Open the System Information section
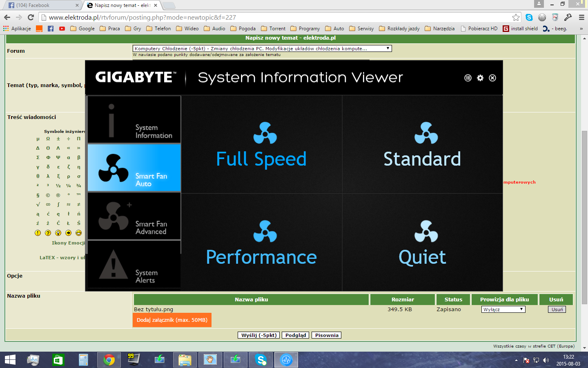 coord(134,119)
